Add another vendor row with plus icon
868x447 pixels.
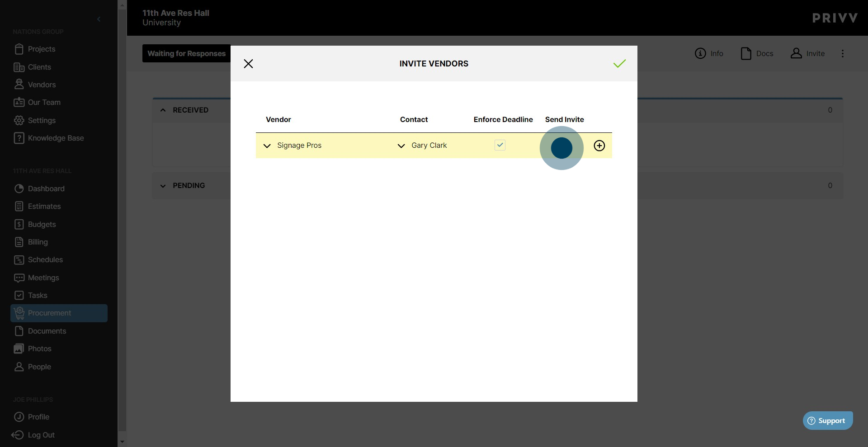click(599, 146)
